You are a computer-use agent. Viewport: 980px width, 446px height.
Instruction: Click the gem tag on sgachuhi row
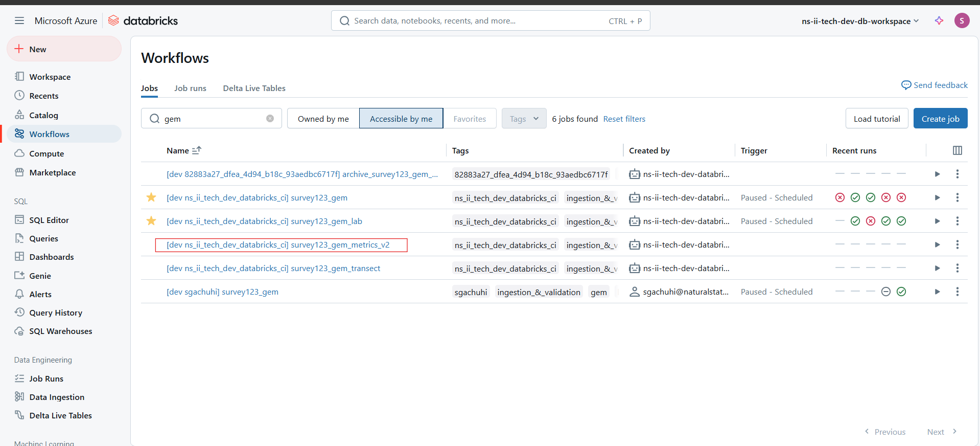pyautogui.click(x=599, y=292)
